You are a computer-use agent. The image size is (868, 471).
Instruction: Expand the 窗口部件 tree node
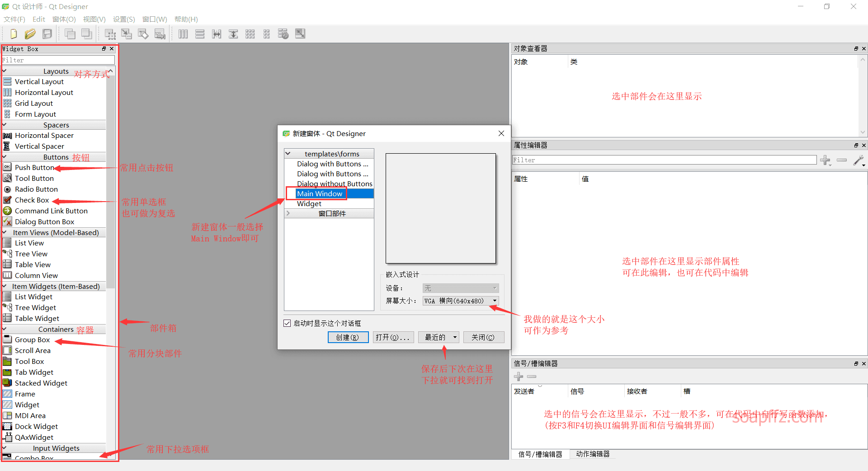[288, 213]
